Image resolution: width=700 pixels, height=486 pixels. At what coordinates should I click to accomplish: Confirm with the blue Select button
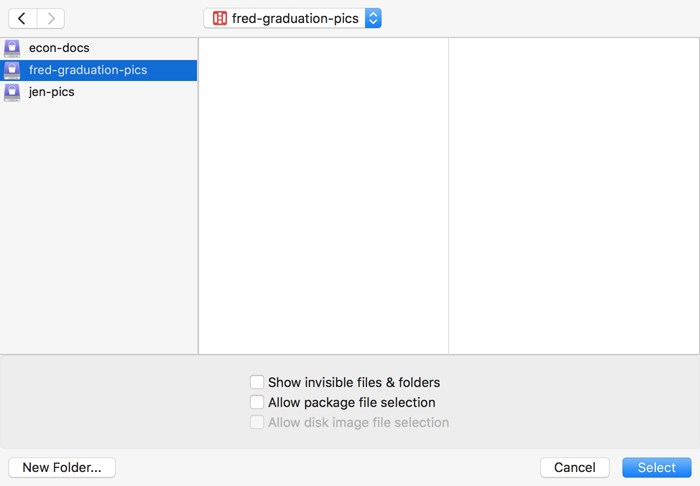(x=657, y=467)
